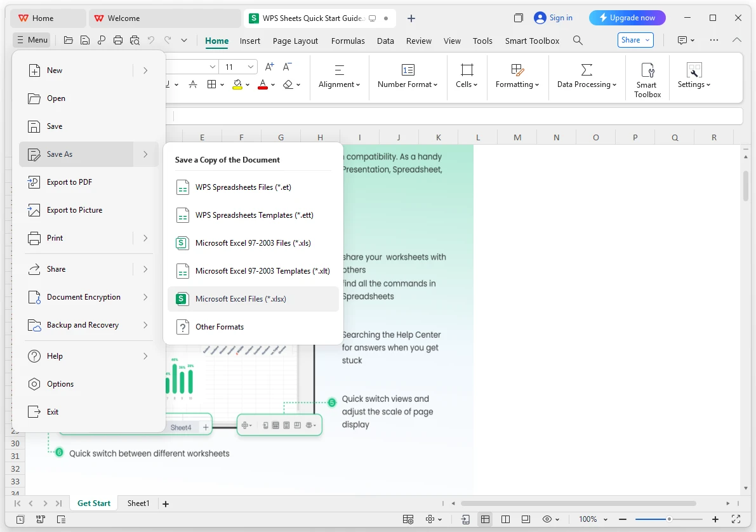The image size is (756, 532).
Task: Switch to the Formulas ribbon tab
Action: (348, 41)
